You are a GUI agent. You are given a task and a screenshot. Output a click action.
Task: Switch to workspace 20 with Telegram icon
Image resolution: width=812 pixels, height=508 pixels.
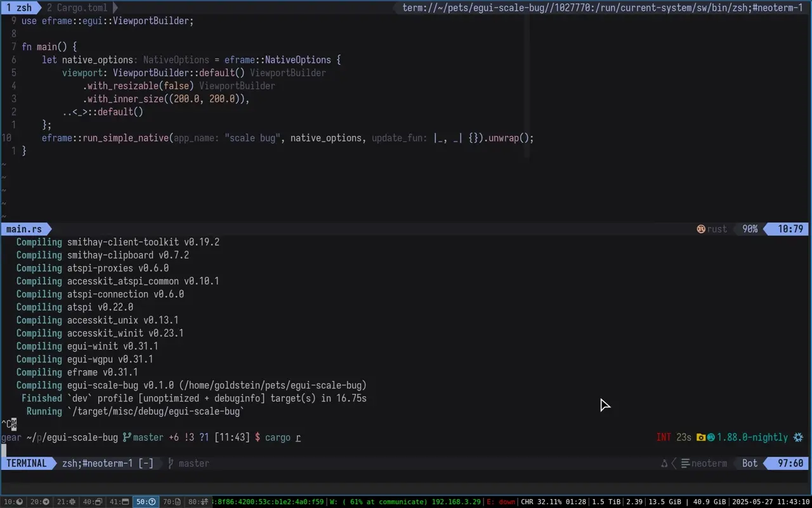pyautogui.click(x=40, y=502)
